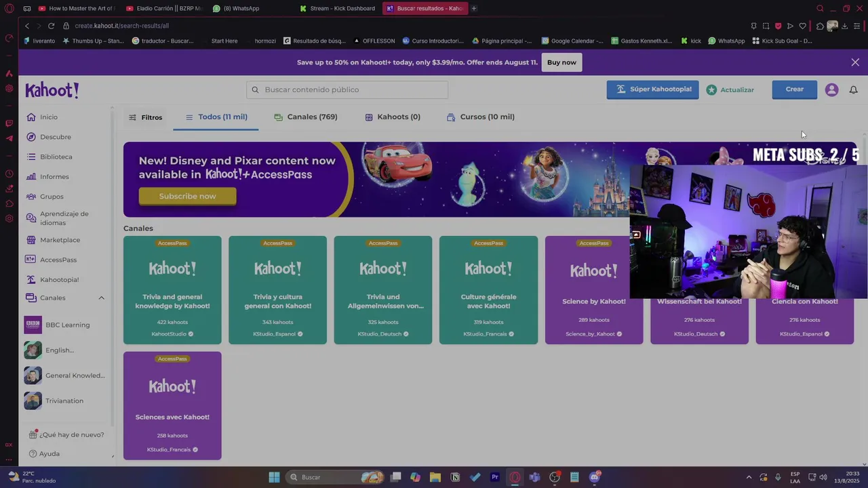
Task: Open the user profile avatar menu
Action: point(831,89)
